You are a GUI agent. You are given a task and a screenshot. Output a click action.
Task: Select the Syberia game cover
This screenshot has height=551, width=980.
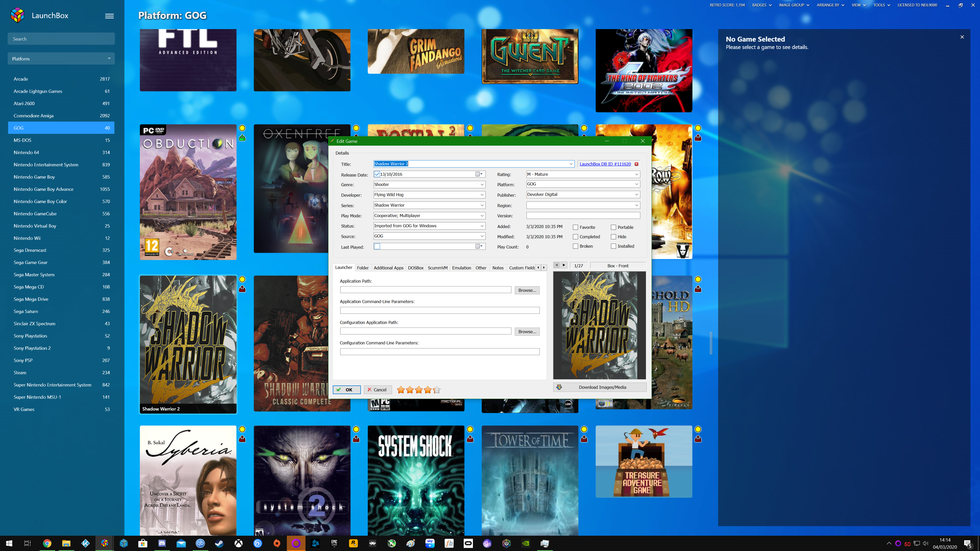pos(188,481)
